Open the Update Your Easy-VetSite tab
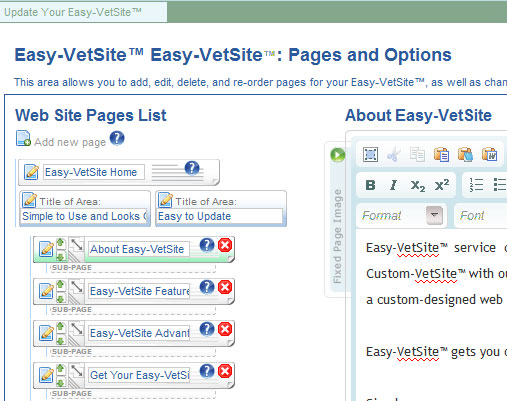Image resolution: width=507 pixels, height=401 pixels. (83, 12)
